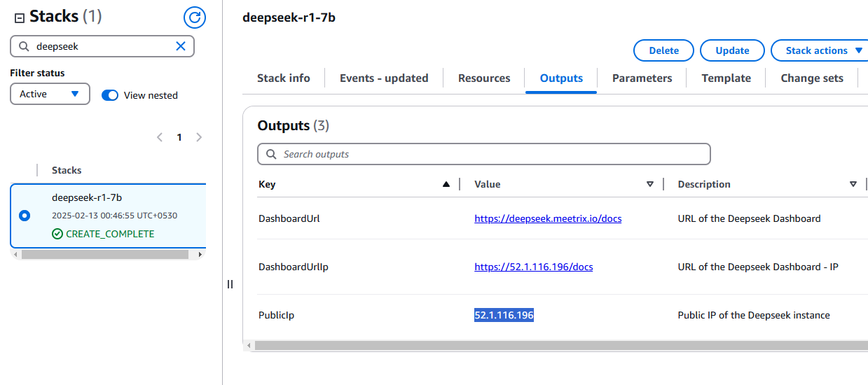Viewport: 868px width, 385px height.
Task: Click the stack list horizontal scrollbar
Action: tap(105, 255)
